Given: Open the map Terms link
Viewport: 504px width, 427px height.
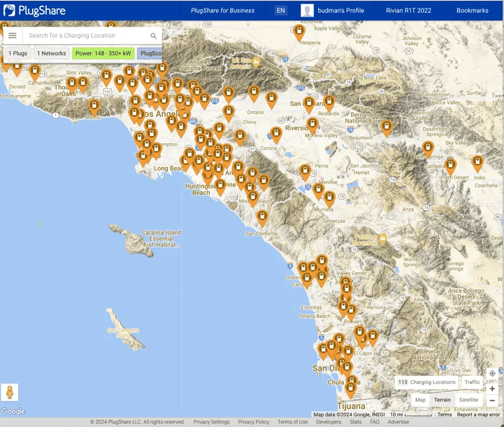Looking at the screenshot, I should 444,415.
